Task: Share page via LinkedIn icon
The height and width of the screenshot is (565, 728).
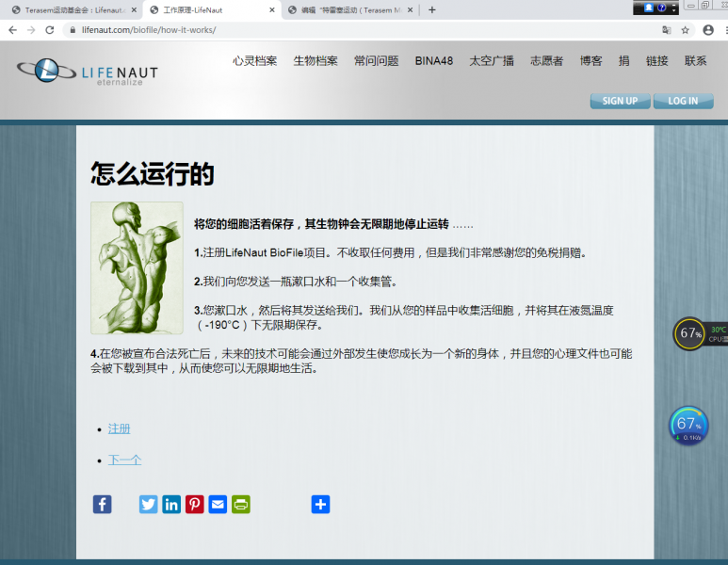Action: coord(171,504)
